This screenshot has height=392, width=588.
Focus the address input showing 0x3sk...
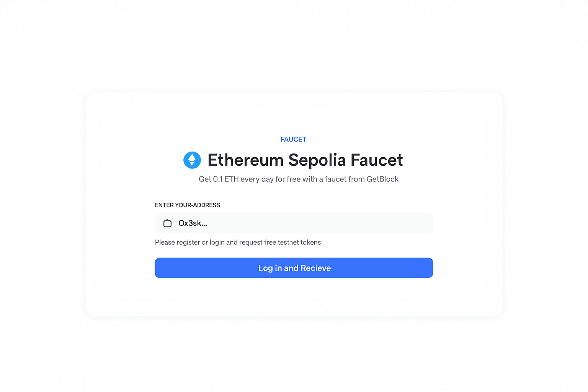pos(306,223)
